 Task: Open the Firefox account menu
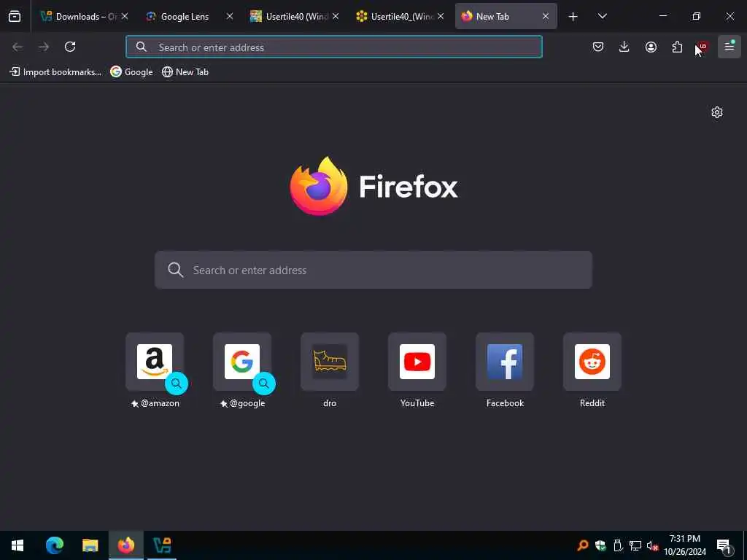tap(651, 47)
